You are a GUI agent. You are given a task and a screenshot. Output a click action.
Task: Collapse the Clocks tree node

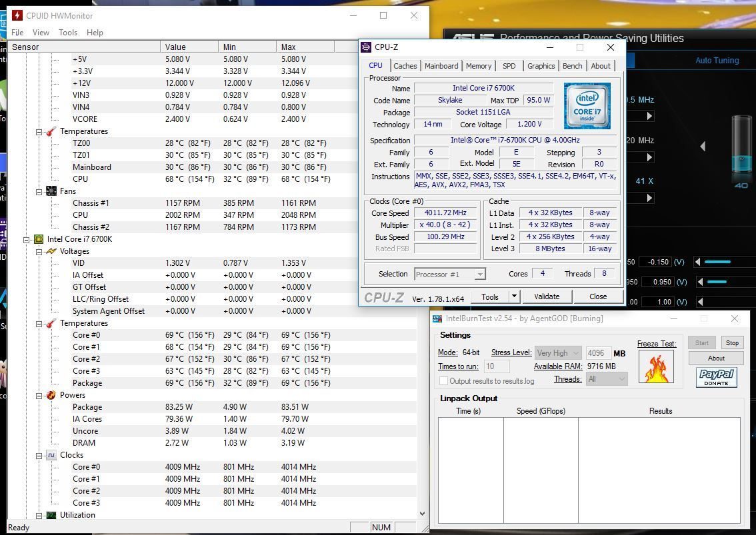[39, 456]
